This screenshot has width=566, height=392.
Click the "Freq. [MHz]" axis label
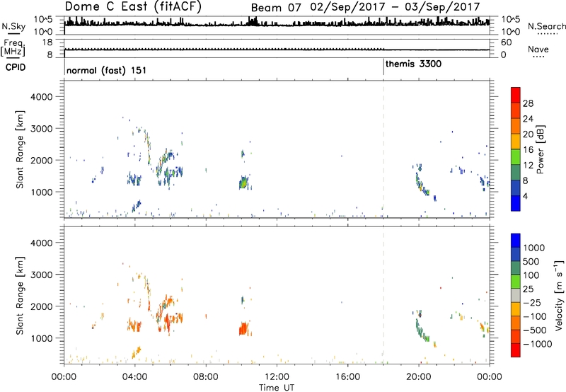13,48
